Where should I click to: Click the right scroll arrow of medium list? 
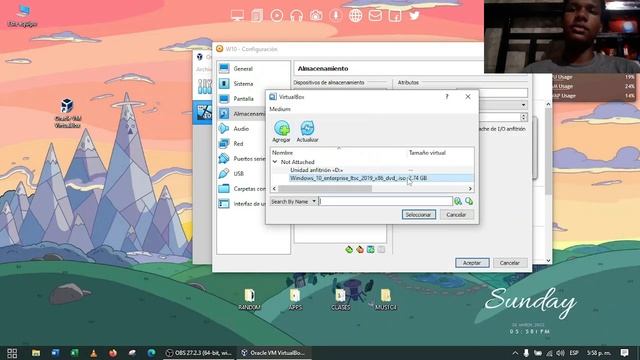[470, 189]
